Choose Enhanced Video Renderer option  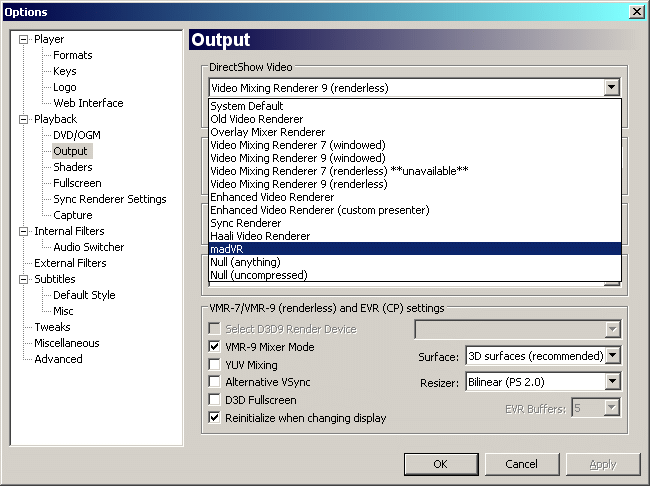[415, 197]
